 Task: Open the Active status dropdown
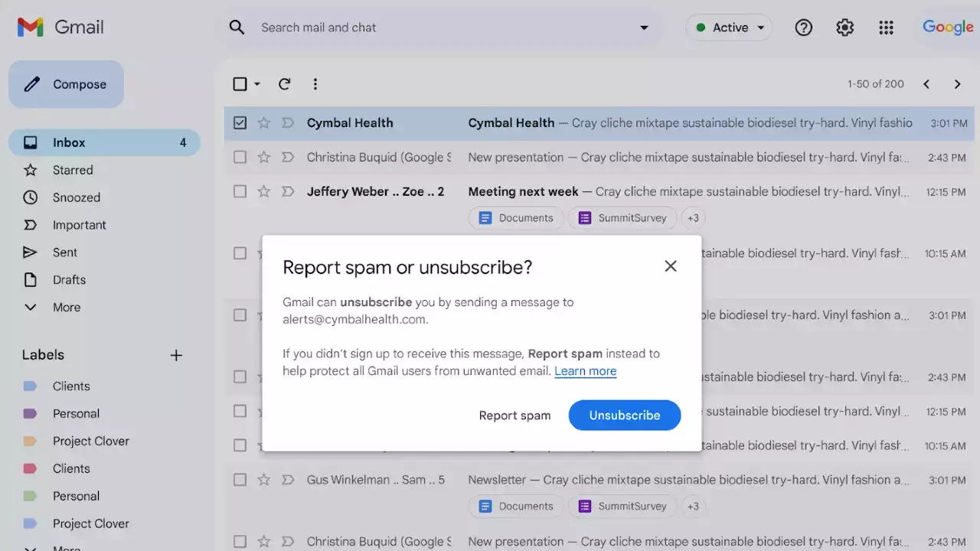(729, 28)
